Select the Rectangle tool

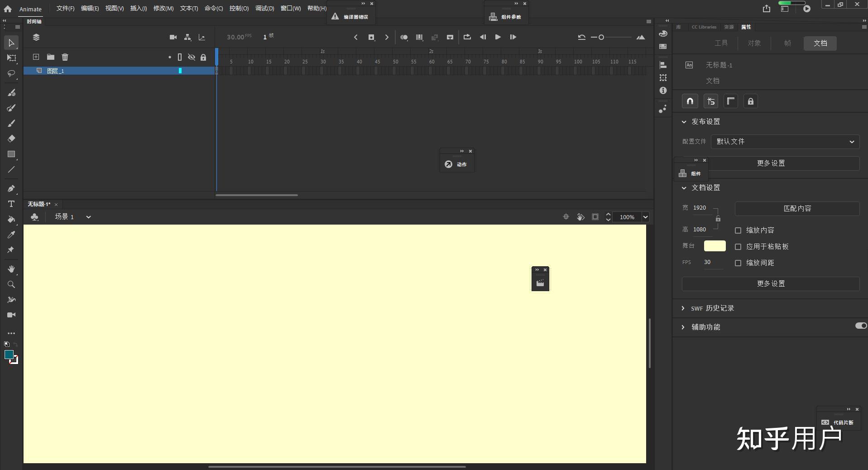point(11,154)
